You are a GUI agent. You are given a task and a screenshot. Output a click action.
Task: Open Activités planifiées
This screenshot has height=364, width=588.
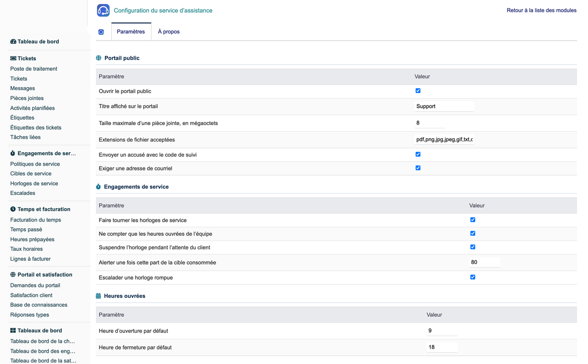pos(32,108)
